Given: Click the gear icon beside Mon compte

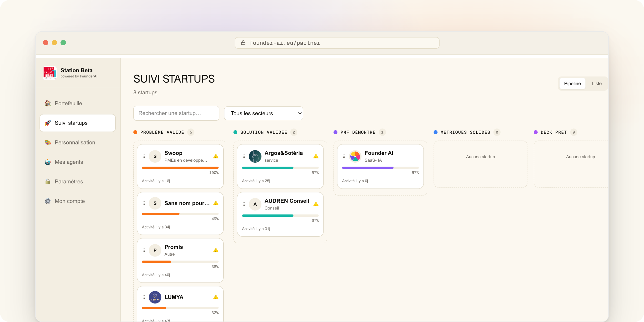Looking at the screenshot, I should [x=48, y=201].
